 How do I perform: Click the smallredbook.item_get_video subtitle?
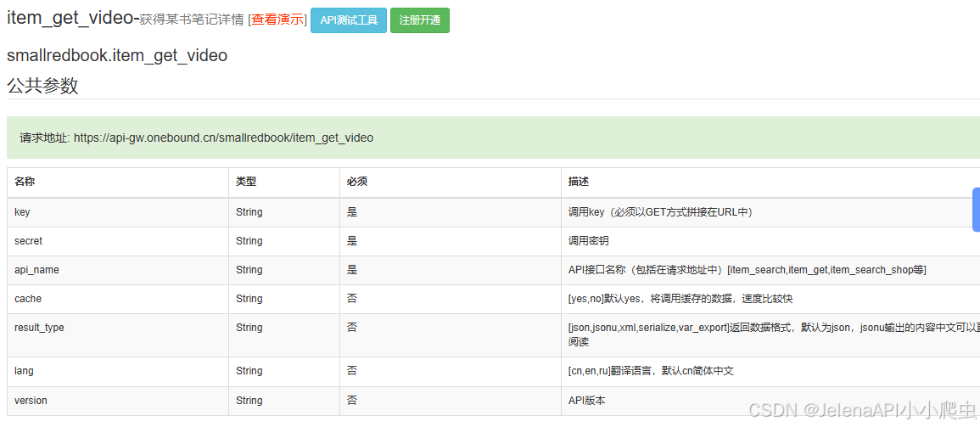[117, 56]
